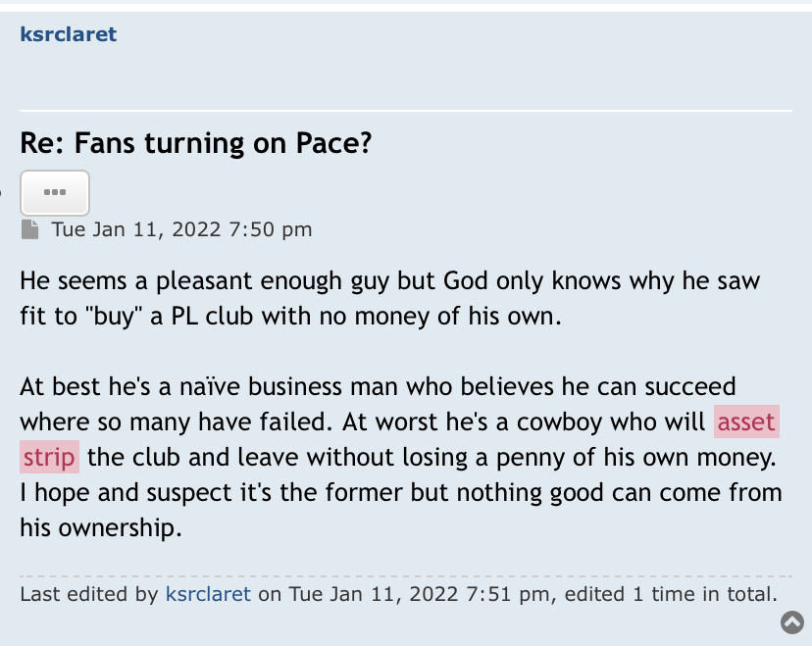Click the dashed separator above the last edited note
Image resolution: width=812 pixels, height=646 pixels.
click(406, 575)
